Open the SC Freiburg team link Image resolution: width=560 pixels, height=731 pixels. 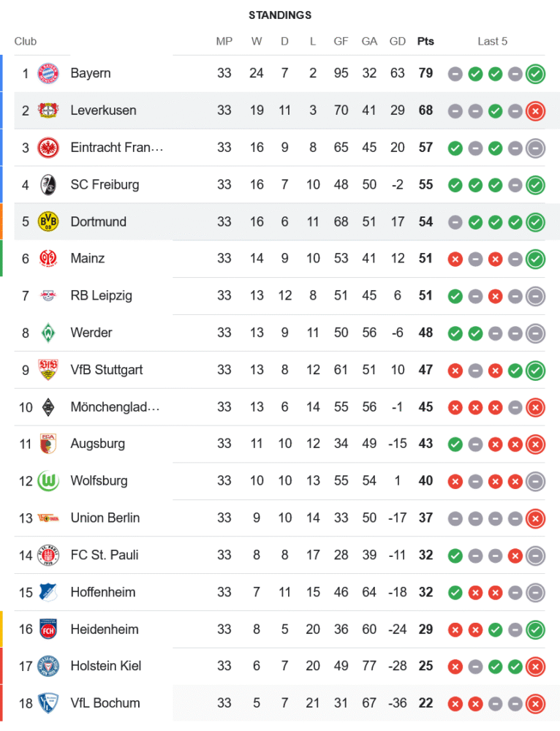point(105,185)
